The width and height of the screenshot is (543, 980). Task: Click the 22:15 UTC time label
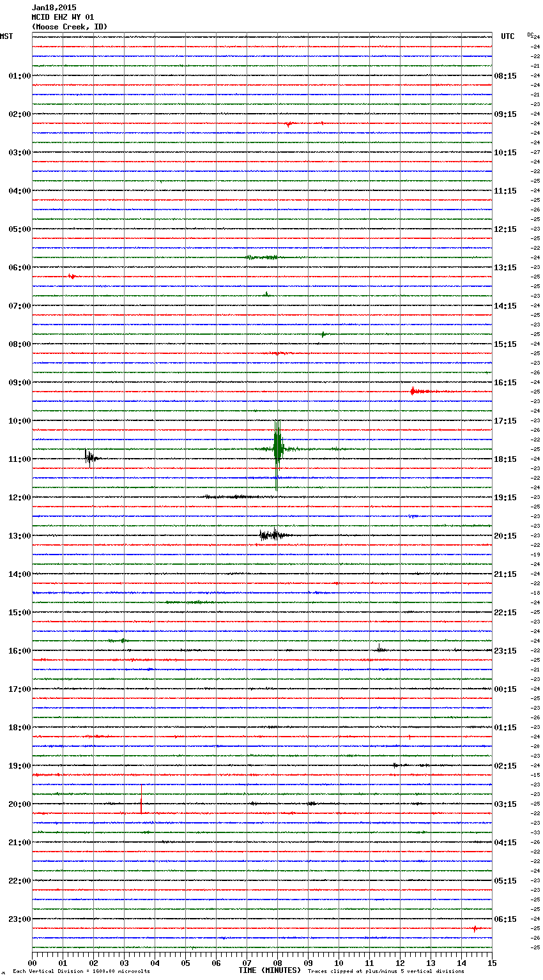pyautogui.click(x=505, y=613)
